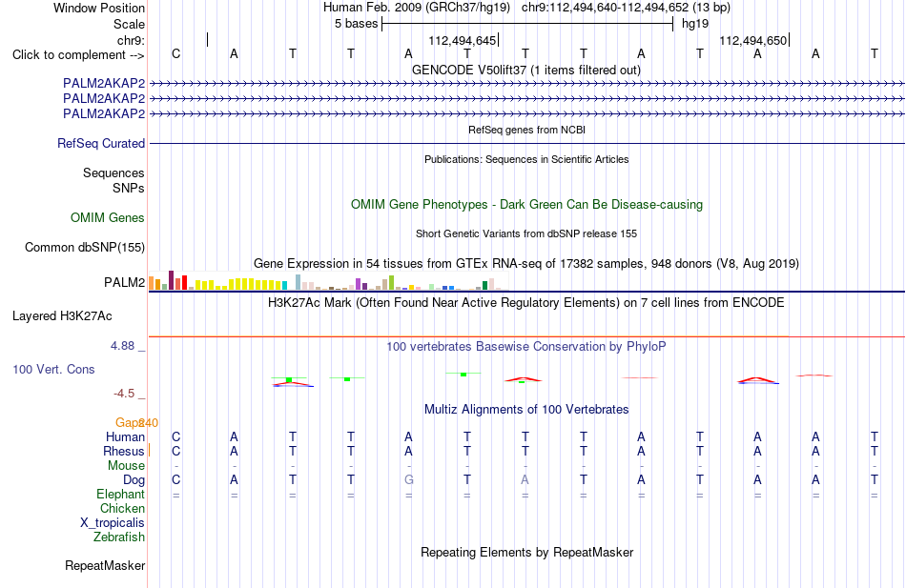
Task: Click the 112,494,650 coordinate marker
Action: point(752,40)
